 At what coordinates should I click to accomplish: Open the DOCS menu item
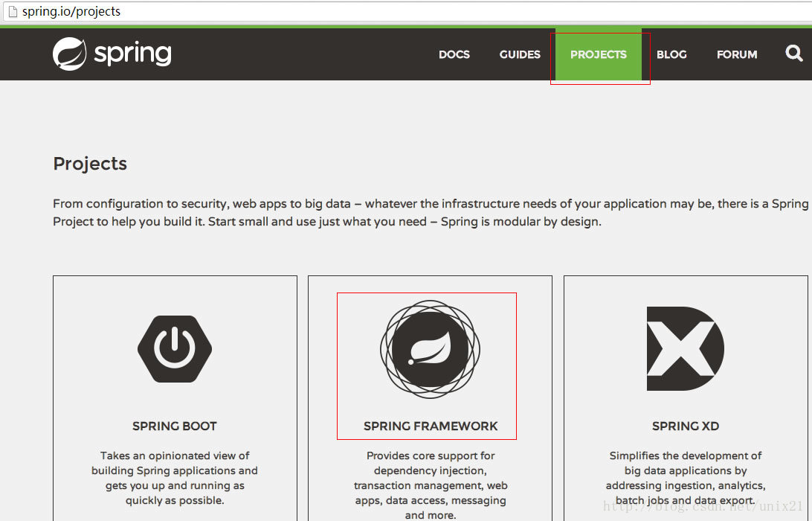tap(454, 54)
